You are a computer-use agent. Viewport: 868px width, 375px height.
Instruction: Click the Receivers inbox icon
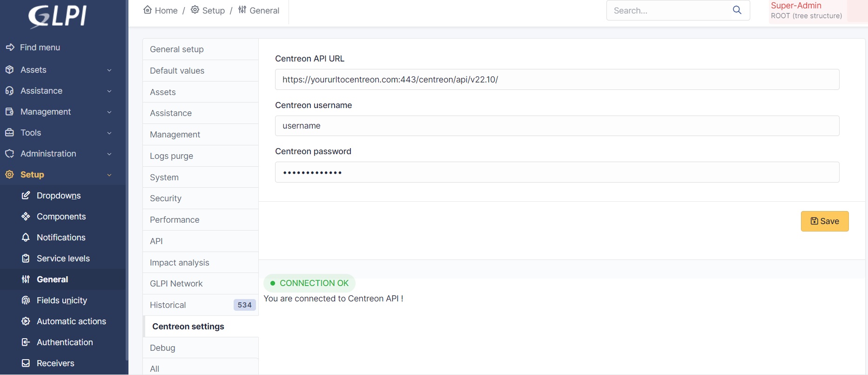coord(26,363)
